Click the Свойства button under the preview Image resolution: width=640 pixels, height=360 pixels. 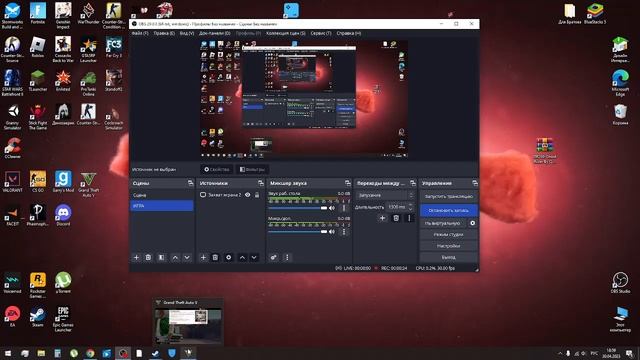point(217,169)
